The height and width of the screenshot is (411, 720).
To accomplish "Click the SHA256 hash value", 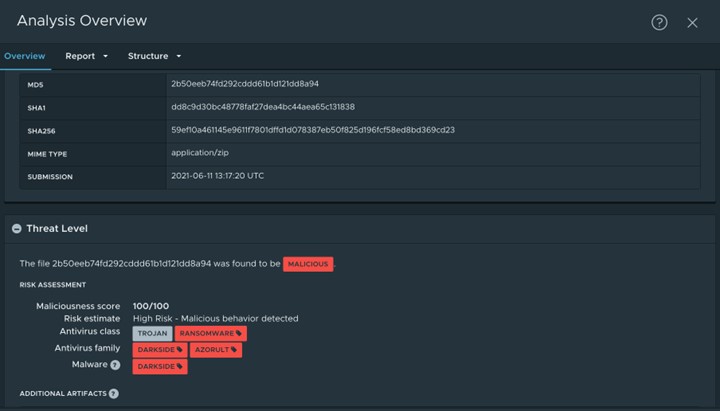I will (x=312, y=130).
